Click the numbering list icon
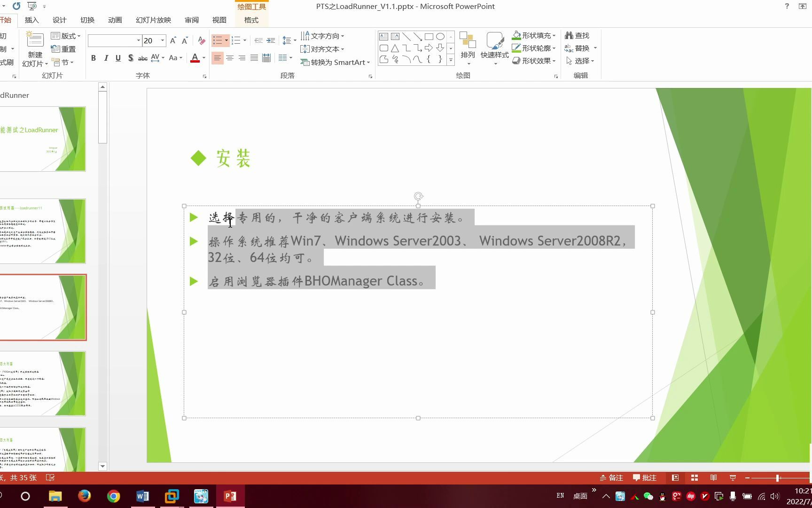The width and height of the screenshot is (812, 508). (x=236, y=40)
